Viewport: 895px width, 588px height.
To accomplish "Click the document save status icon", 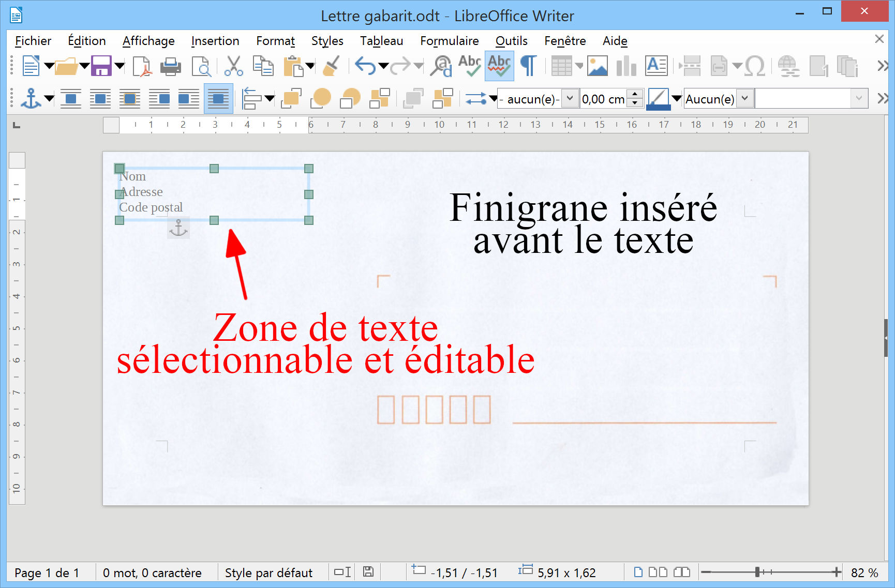I will tap(368, 572).
